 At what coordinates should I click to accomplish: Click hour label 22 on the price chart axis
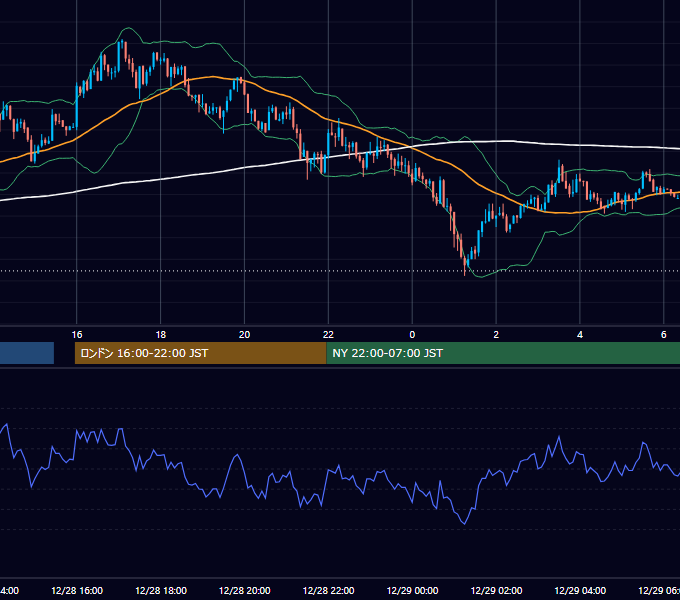[328, 335]
